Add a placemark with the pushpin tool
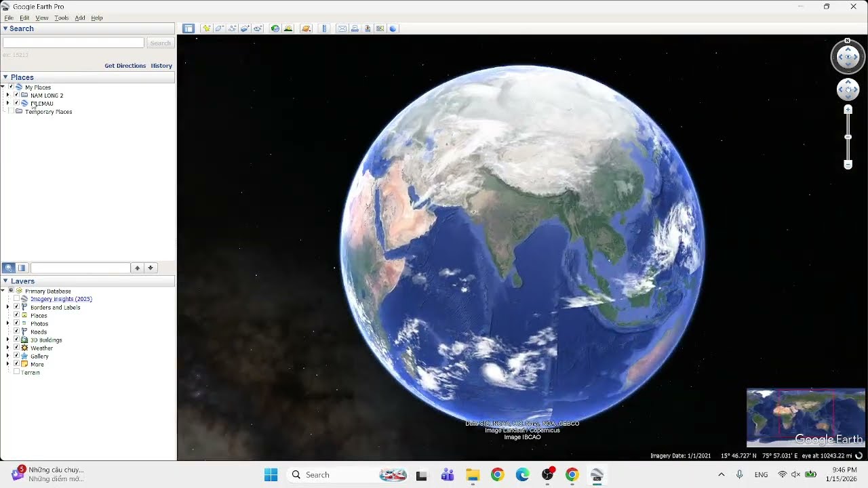The width and height of the screenshot is (868, 488). [207, 28]
